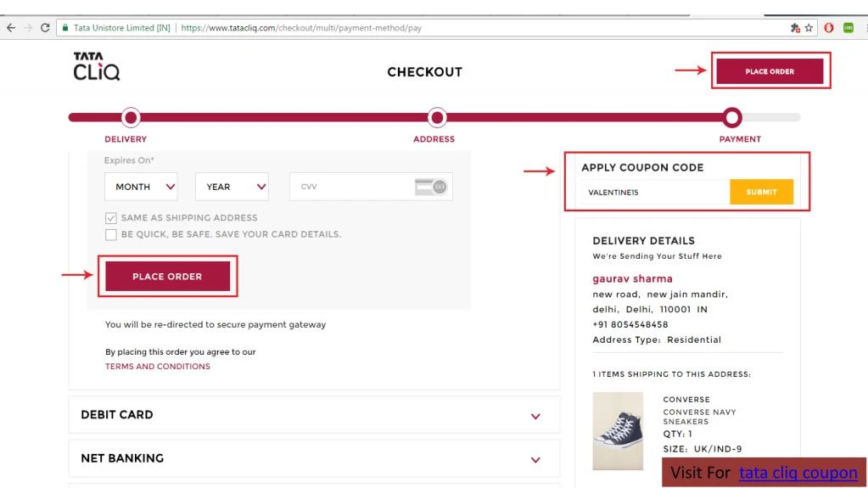Click the phone number +91 8054548458
This screenshot has height=488, width=868.
(630, 324)
